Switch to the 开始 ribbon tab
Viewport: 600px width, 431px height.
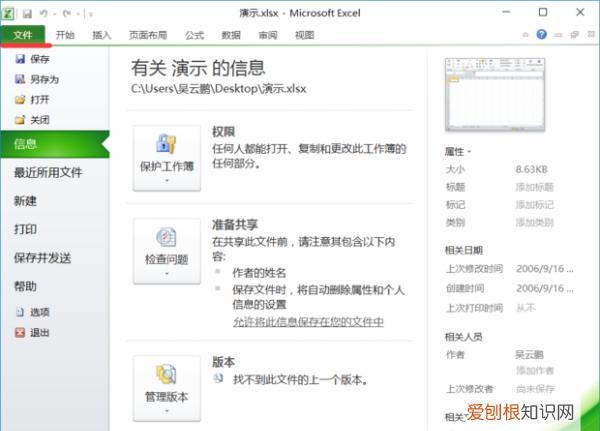click(x=65, y=35)
